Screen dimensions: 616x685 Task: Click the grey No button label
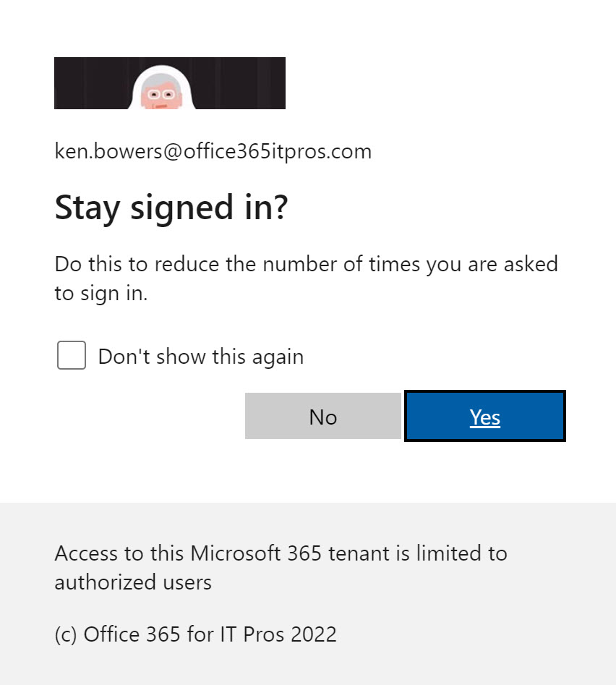pyautogui.click(x=322, y=417)
